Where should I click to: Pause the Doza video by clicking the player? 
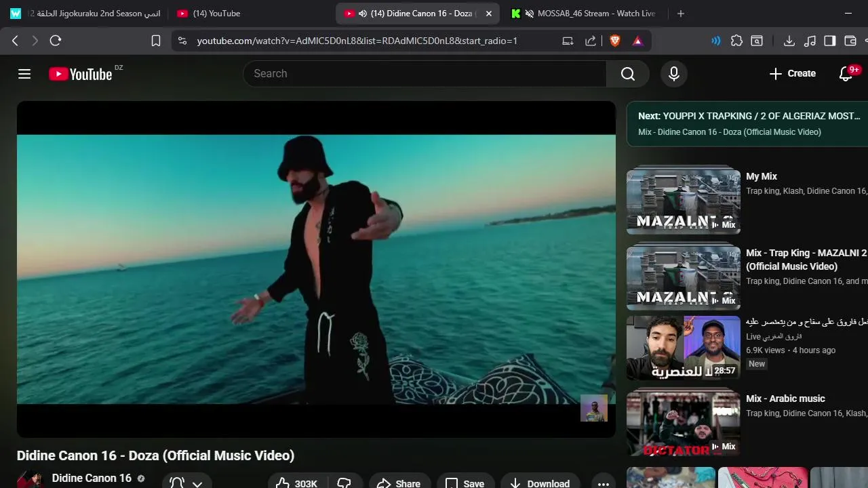point(316,269)
